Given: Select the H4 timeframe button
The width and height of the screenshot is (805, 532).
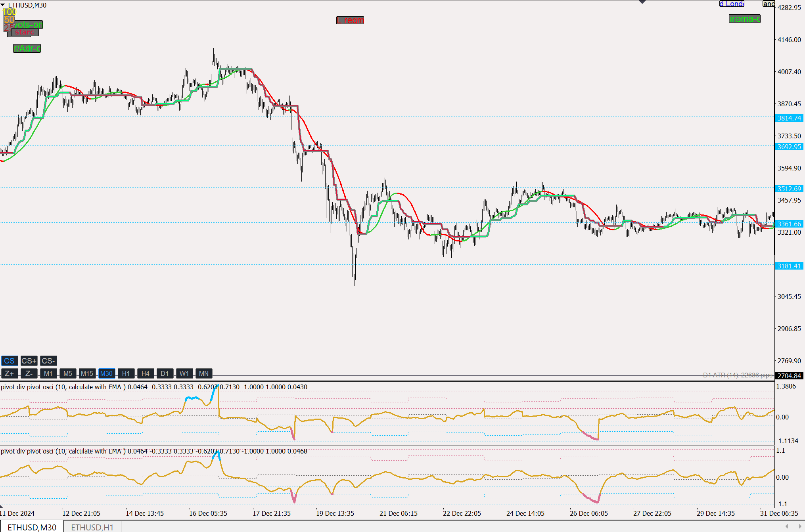Looking at the screenshot, I should click(146, 373).
